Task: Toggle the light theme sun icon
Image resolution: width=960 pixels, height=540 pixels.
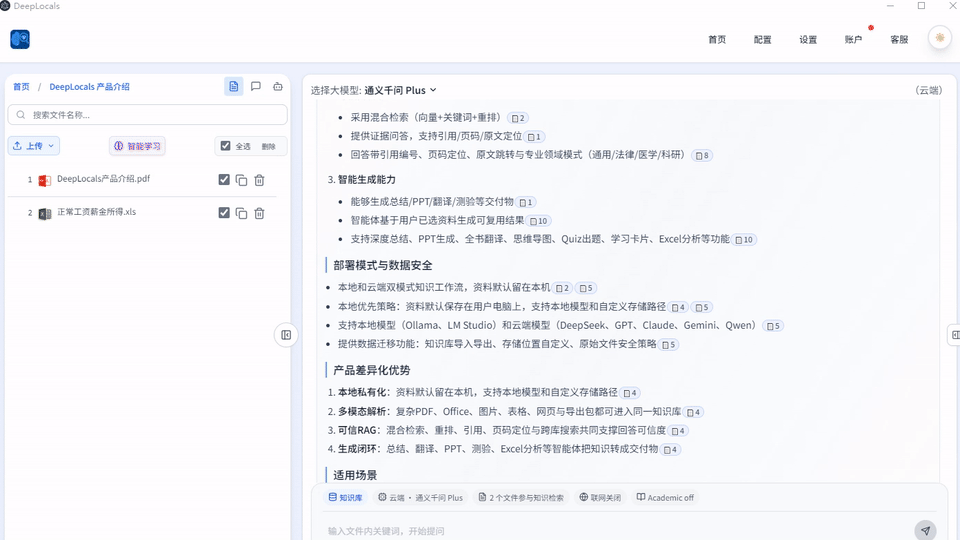Action: coord(940,38)
